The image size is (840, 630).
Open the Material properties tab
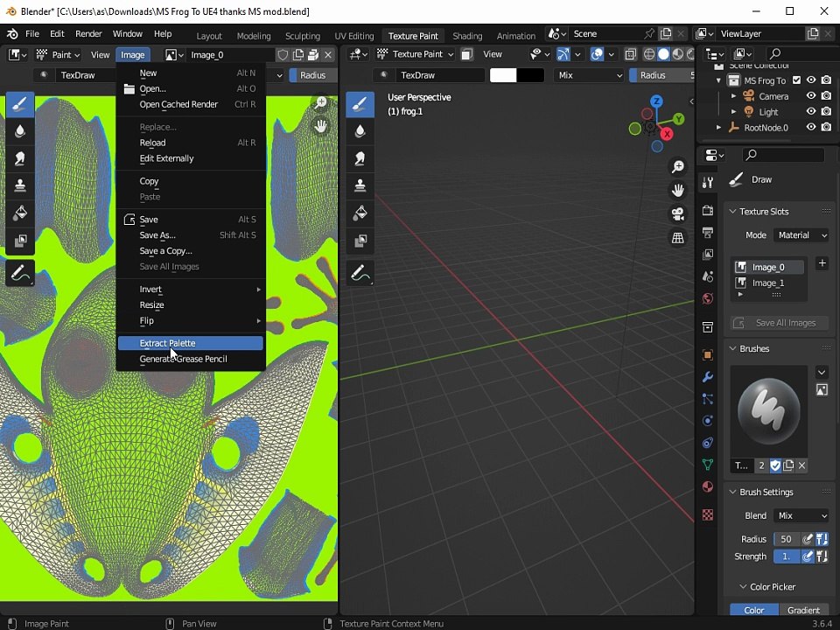(708, 487)
